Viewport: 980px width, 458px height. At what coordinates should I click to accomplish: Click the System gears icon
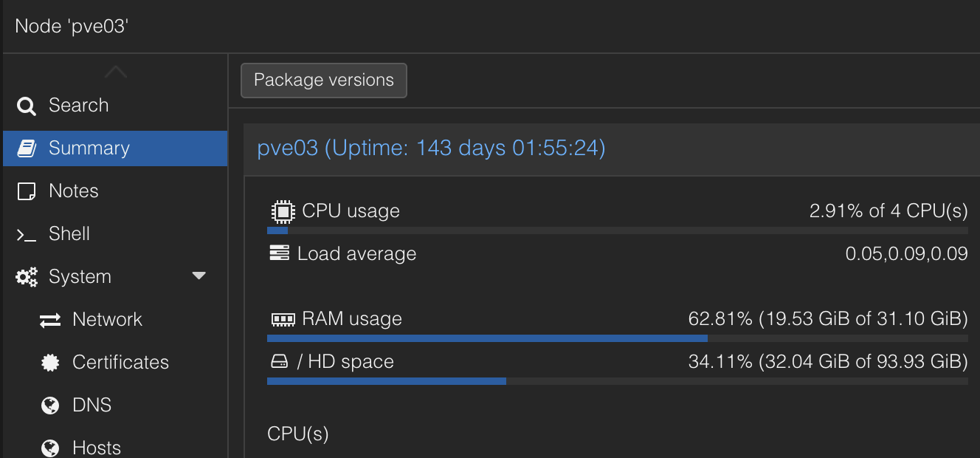(27, 277)
